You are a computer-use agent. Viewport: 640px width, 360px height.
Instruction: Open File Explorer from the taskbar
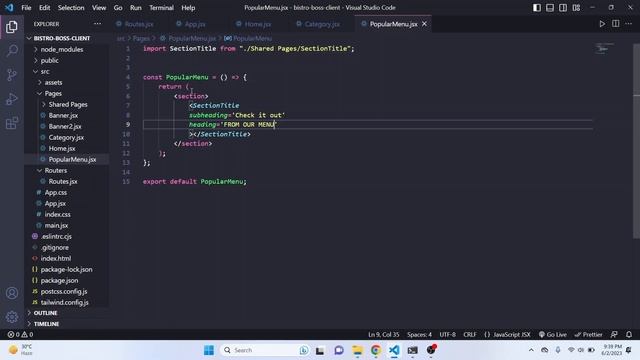(358, 350)
